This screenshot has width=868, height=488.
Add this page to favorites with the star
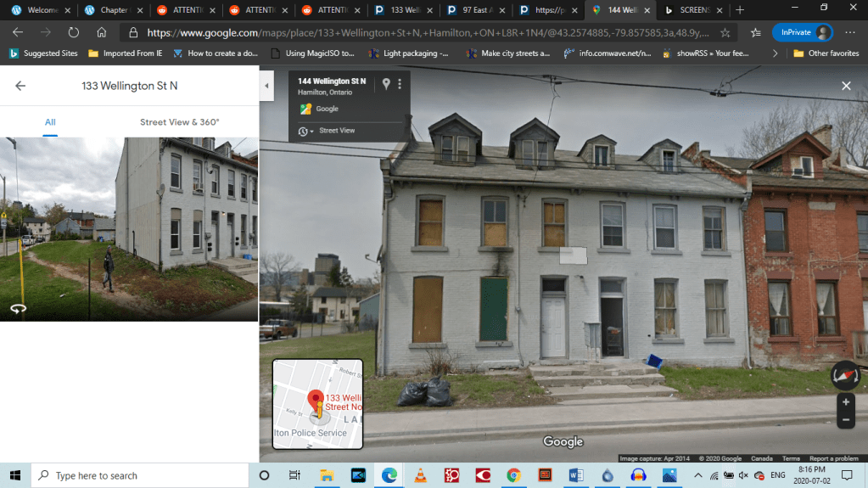coord(725,32)
